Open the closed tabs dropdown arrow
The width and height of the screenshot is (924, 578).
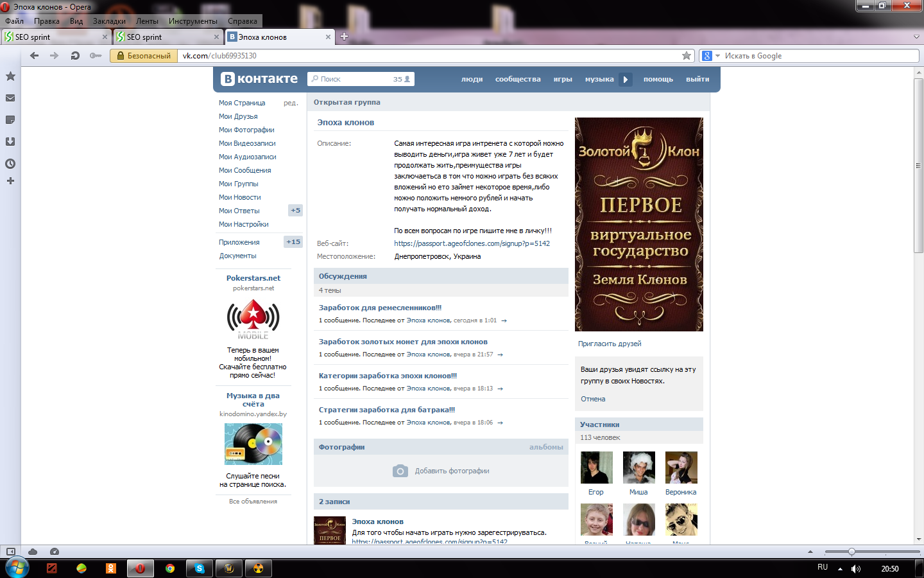(x=916, y=37)
